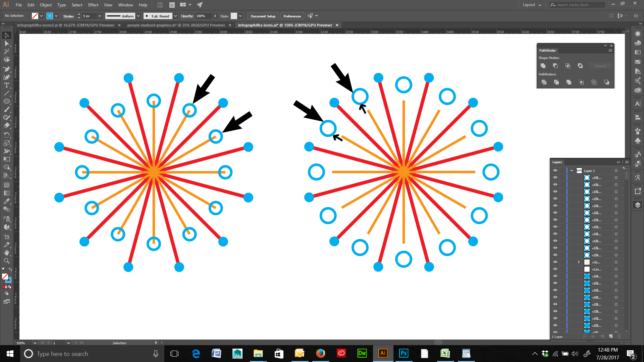644x362 pixels.
Task: Select the Selection tool arrow
Action: pyautogui.click(x=6, y=35)
